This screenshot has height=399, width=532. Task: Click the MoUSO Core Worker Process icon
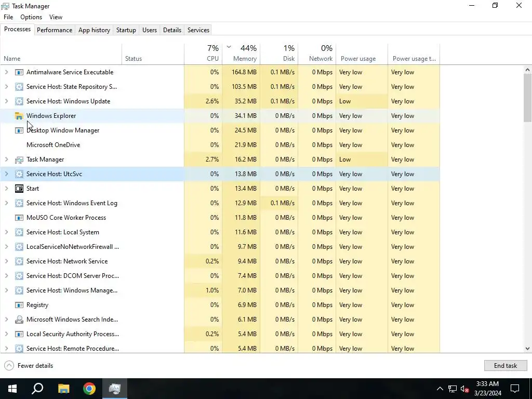coord(19,218)
